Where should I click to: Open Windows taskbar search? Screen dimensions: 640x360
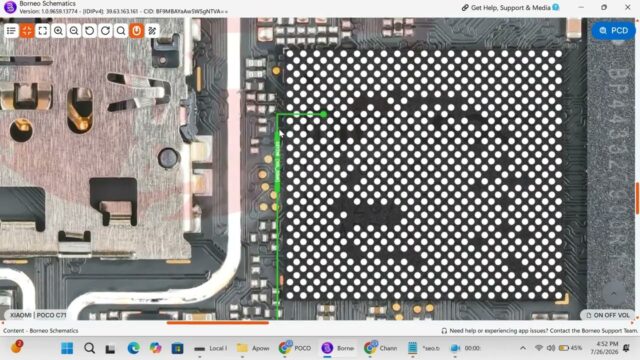(x=89, y=348)
